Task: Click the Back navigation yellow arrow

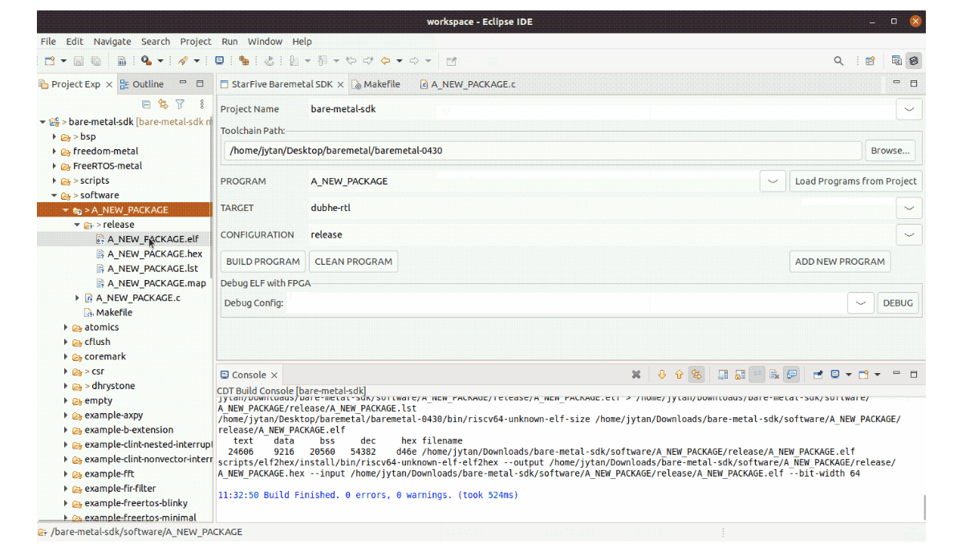Action: click(x=385, y=61)
